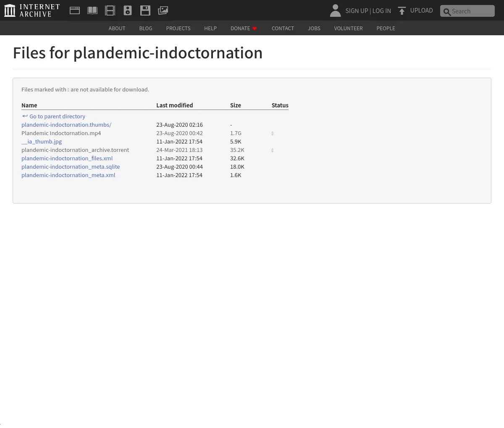
Task: Click lock icon for Plandemic Indoctornation.mp4 row
Action: point(272,133)
